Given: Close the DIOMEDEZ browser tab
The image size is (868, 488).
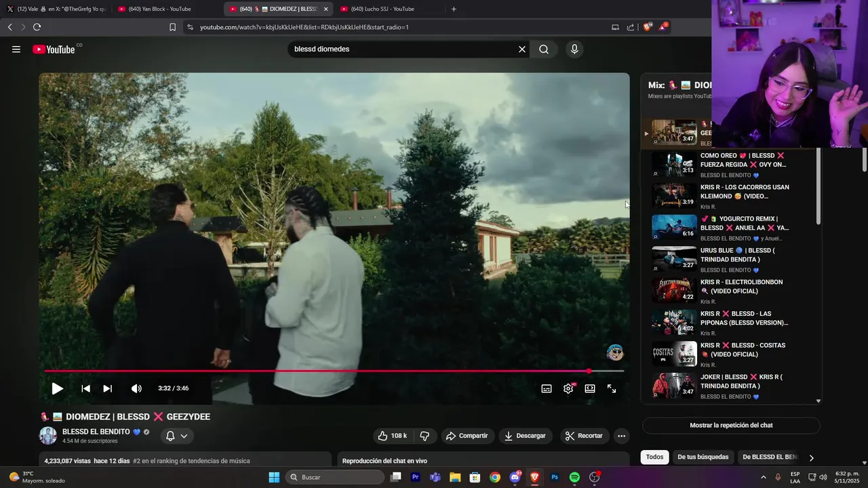Looking at the screenshot, I should pos(325,9).
